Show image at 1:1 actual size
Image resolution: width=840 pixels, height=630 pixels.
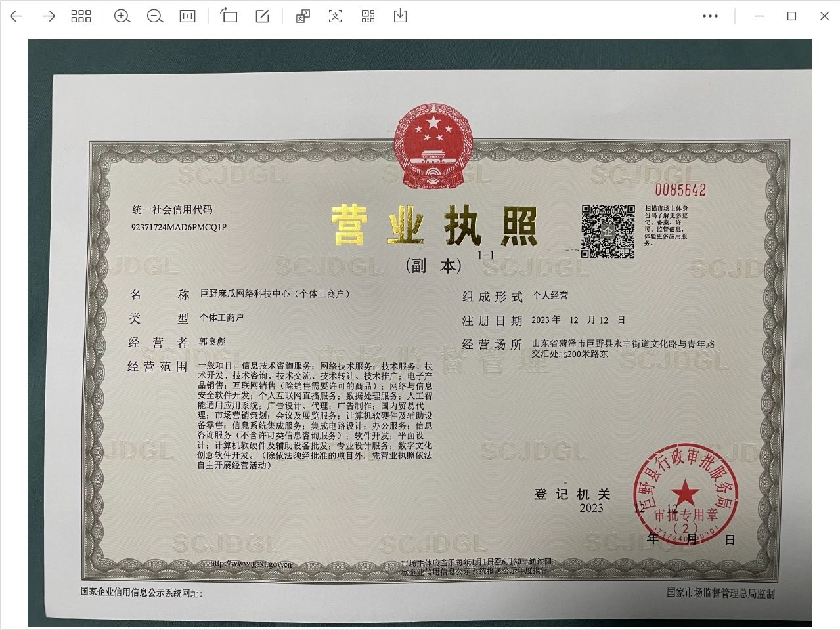tap(188, 16)
